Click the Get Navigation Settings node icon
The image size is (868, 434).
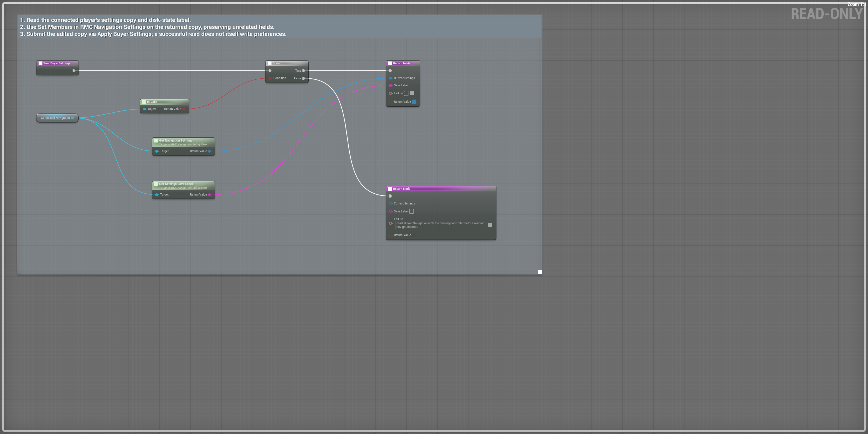pyautogui.click(x=156, y=141)
